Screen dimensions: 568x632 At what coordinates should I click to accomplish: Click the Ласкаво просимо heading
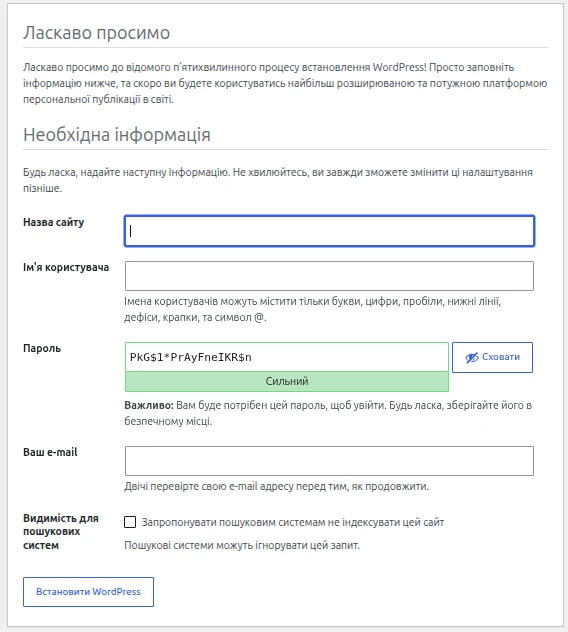pyautogui.click(x=97, y=33)
